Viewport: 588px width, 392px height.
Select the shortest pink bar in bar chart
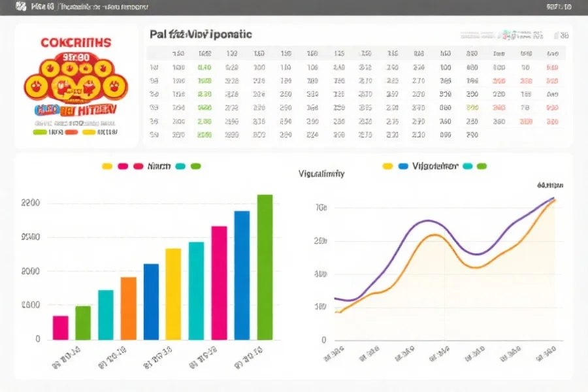(61, 327)
